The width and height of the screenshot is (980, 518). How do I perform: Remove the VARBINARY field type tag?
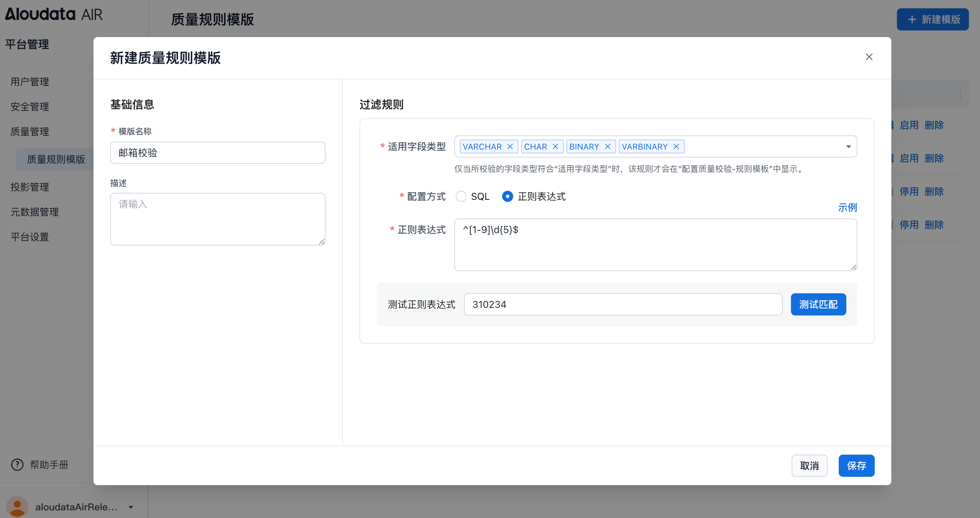pyautogui.click(x=676, y=146)
